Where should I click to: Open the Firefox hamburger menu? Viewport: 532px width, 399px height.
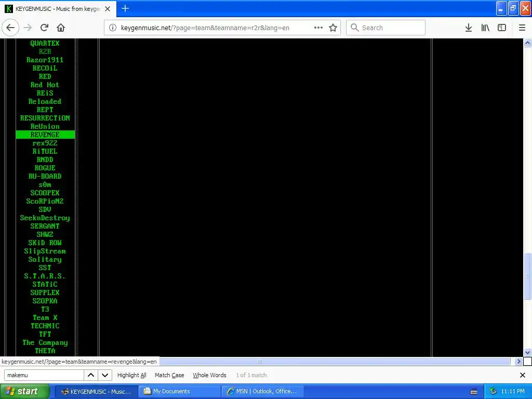coord(522,28)
